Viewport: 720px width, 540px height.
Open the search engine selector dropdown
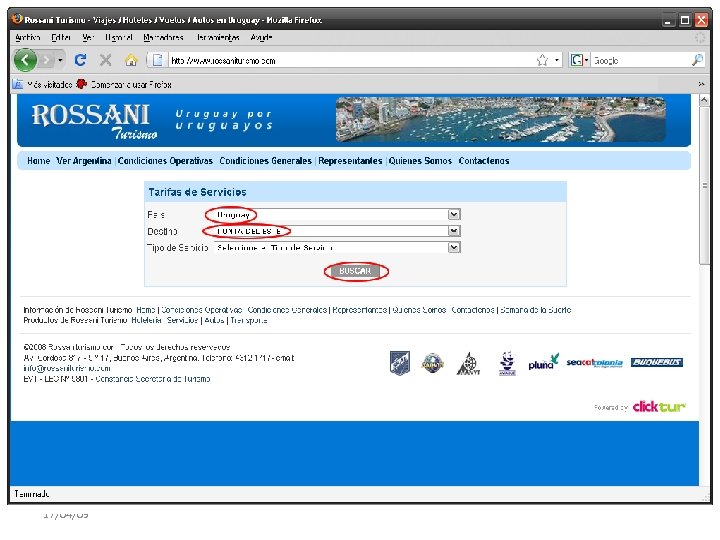[x=579, y=60]
